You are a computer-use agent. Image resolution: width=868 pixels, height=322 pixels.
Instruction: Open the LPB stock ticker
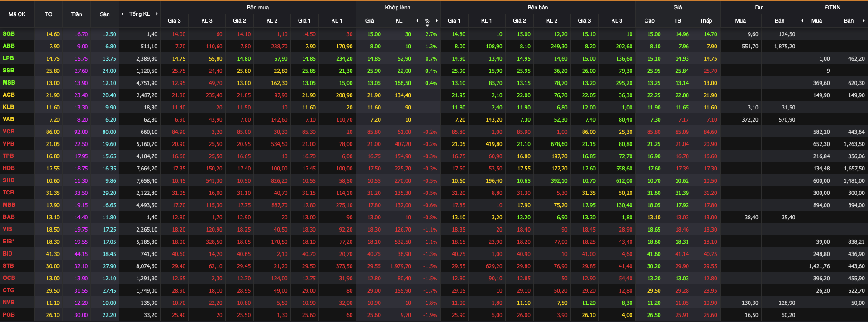[x=8, y=58]
